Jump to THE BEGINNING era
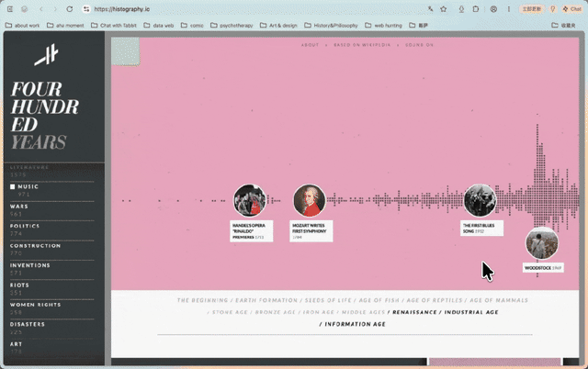The height and width of the screenshot is (369, 588). (202, 300)
